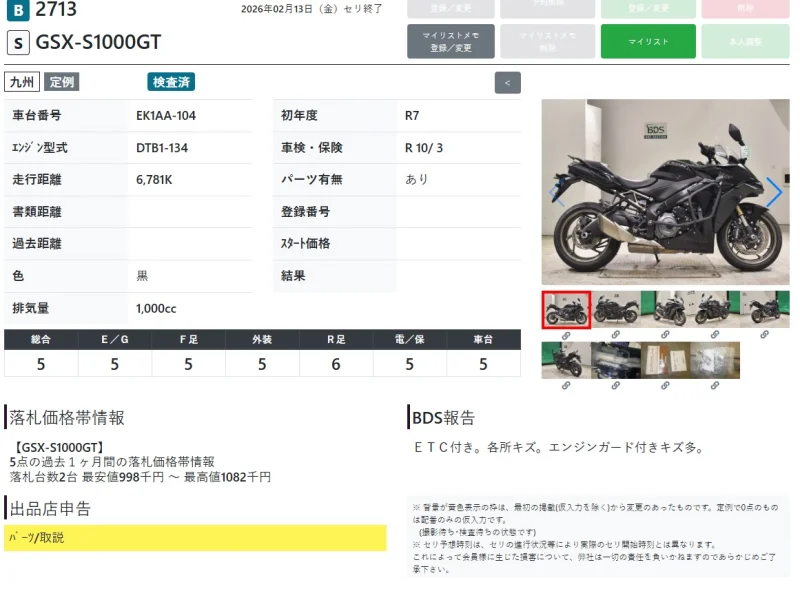This screenshot has width=800, height=600.
Task: Click the 出品店申告 heading
Action: pyautogui.click(x=50, y=509)
